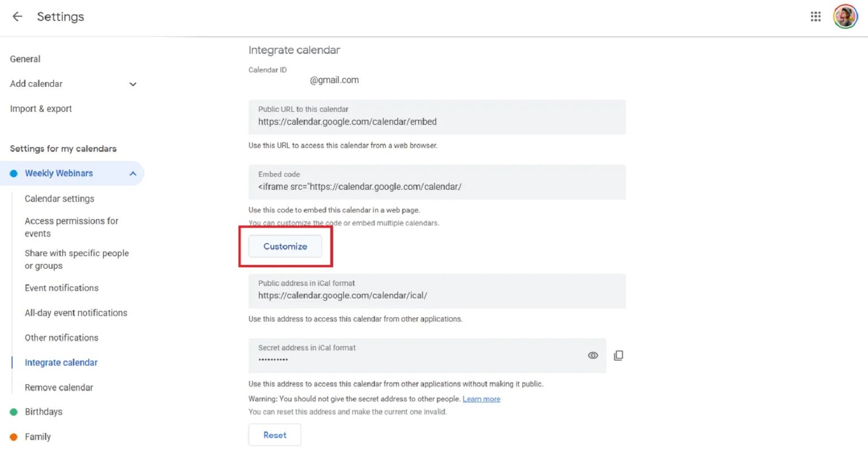The height and width of the screenshot is (471, 868).
Task: Open the Customize embed options
Action: [285, 246]
